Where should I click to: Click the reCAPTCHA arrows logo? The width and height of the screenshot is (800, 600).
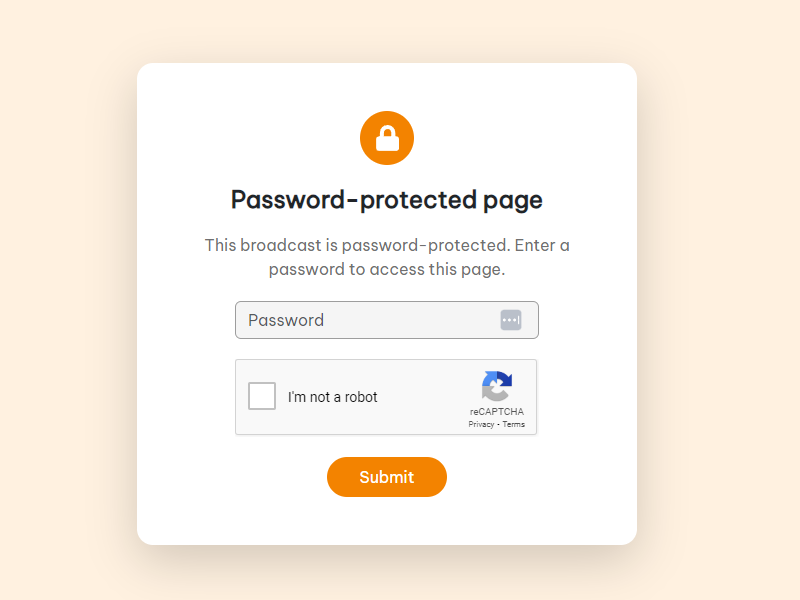click(x=497, y=386)
